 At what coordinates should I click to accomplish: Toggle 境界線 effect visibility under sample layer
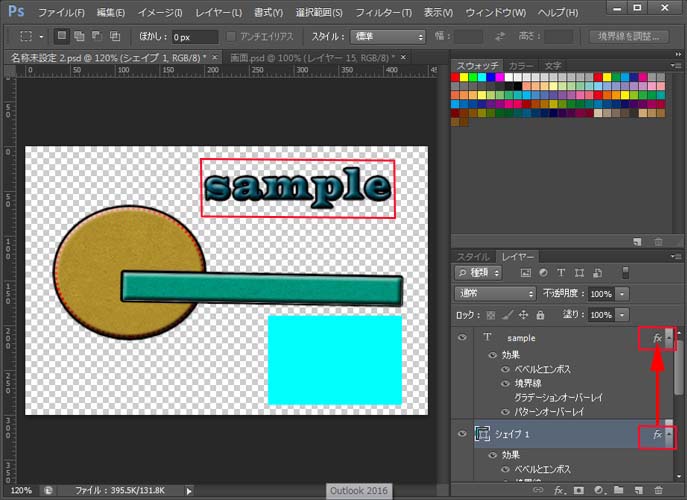(x=505, y=384)
